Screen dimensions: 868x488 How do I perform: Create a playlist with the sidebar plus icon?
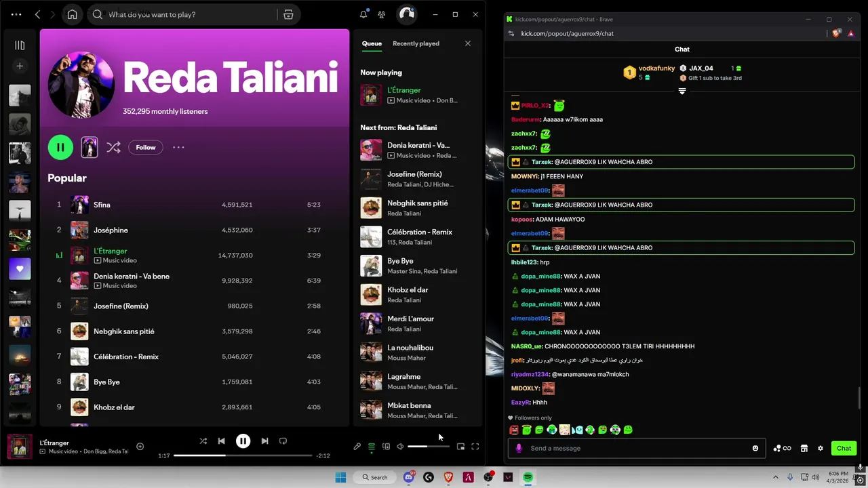(20, 66)
